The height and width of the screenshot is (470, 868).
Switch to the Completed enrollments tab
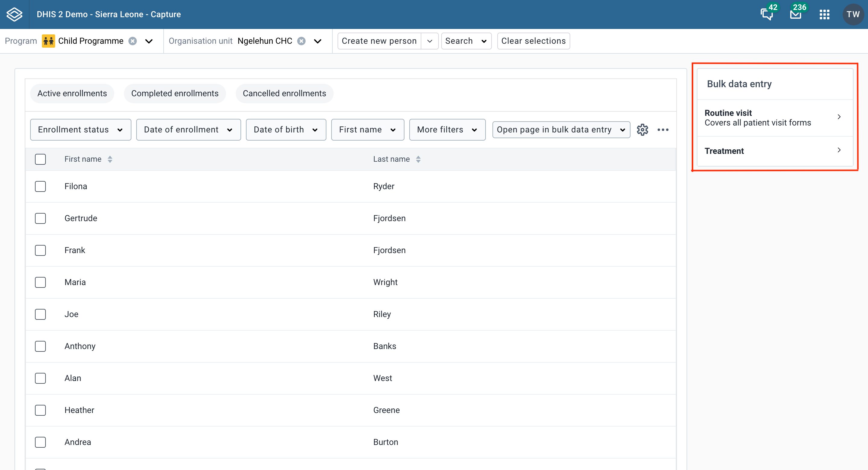pos(175,93)
